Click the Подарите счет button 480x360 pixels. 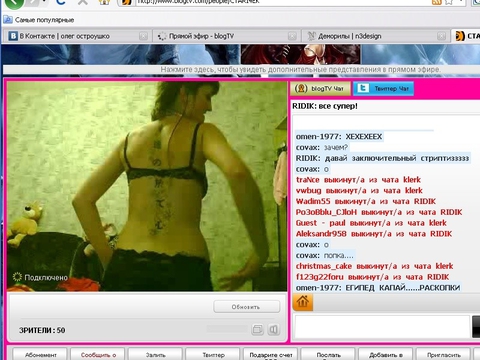coord(271,354)
